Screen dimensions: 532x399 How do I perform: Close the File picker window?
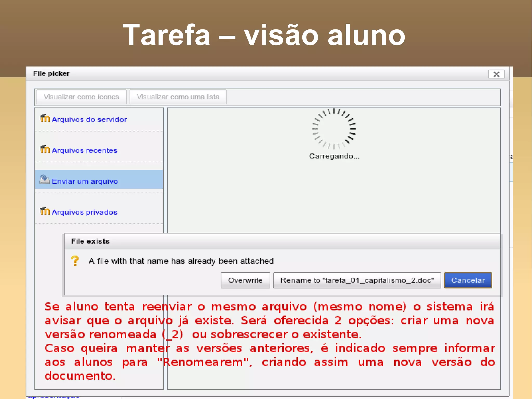(496, 74)
